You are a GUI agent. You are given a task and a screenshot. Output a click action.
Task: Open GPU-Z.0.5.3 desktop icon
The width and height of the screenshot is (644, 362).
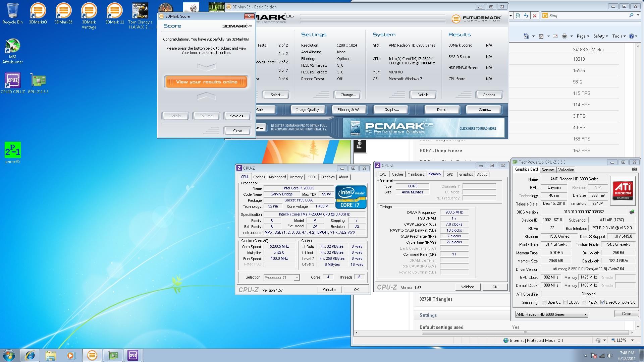point(38,83)
